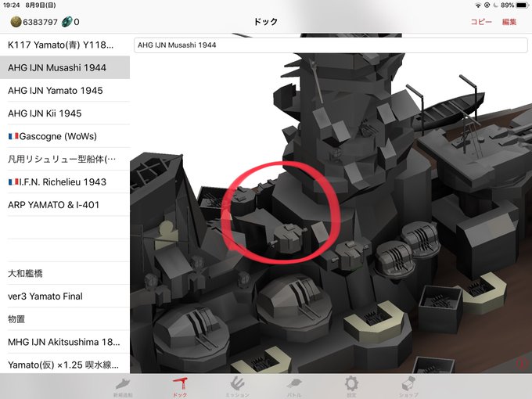Screen dimensions: 532x399
Task: Select 凡用リシュリュー型船体 entry
Action: pos(65,159)
